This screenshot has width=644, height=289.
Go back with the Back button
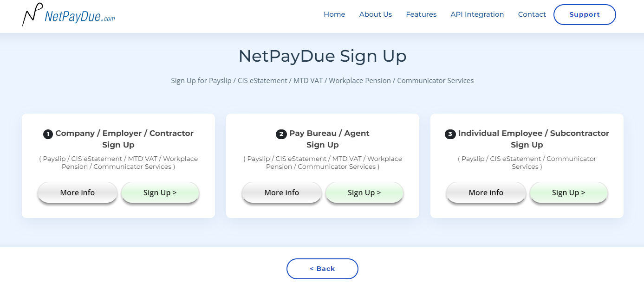tap(322, 269)
